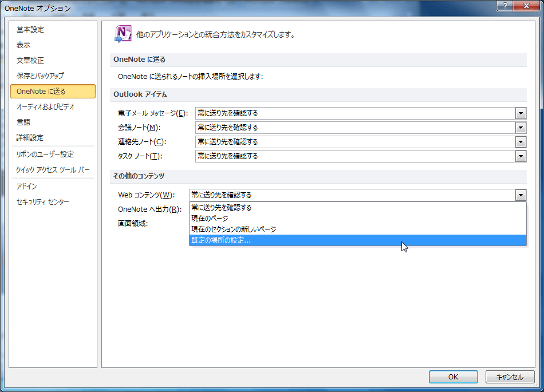This screenshot has height=392, width=544.
Task: Click the 連絡先ノート combo box field
Action: 361,142
